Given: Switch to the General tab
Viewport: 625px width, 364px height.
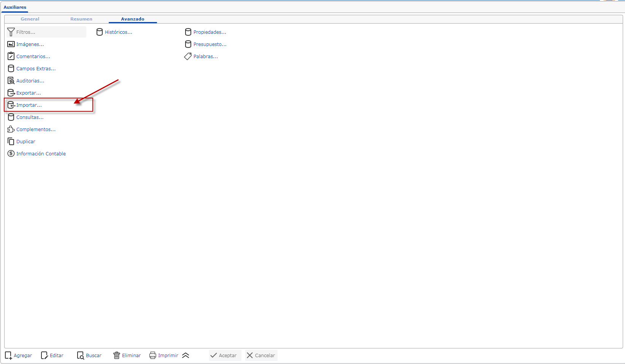Looking at the screenshot, I should pyautogui.click(x=30, y=19).
